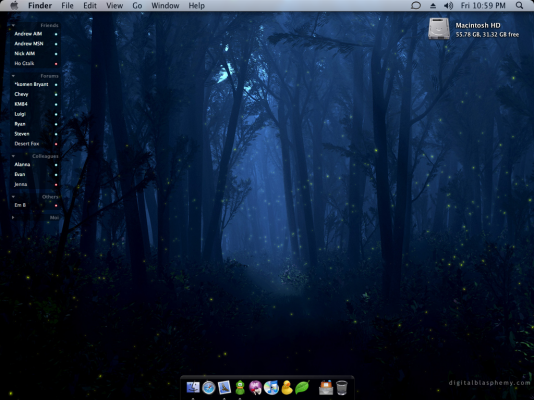Launch Safari from the dock
The width and height of the screenshot is (534, 400).
[x=208, y=387]
